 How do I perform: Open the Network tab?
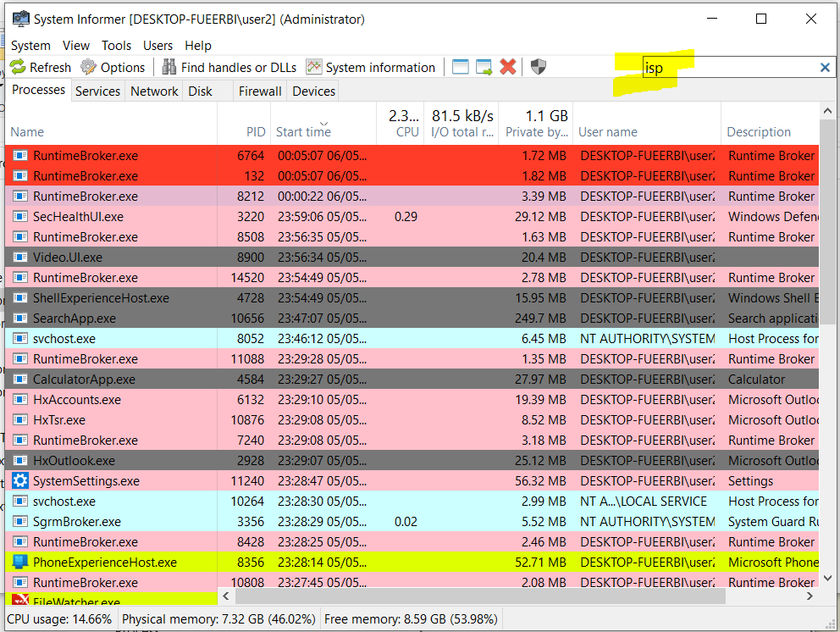[x=154, y=91]
